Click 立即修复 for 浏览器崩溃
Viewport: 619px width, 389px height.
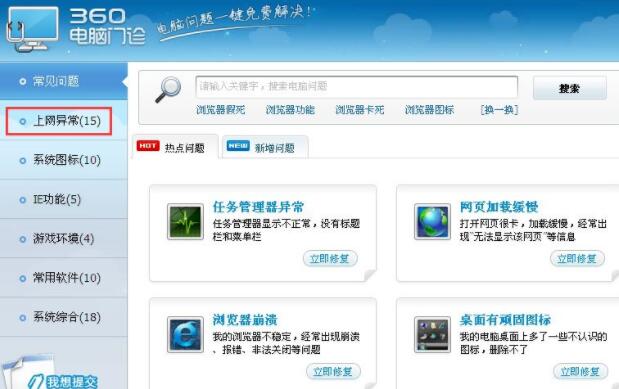(333, 372)
